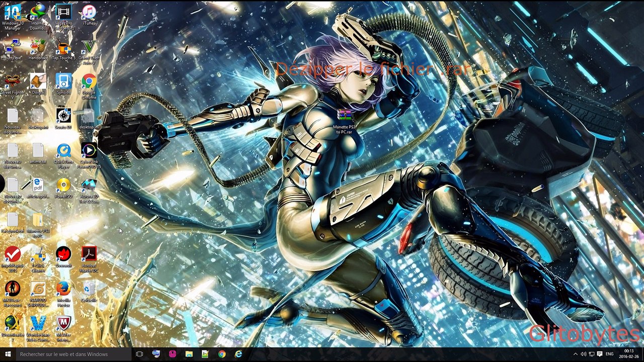644x362 pixels.
Task: Select the Corbeille recycle bin
Action: pyautogui.click(x=89, y=292)
